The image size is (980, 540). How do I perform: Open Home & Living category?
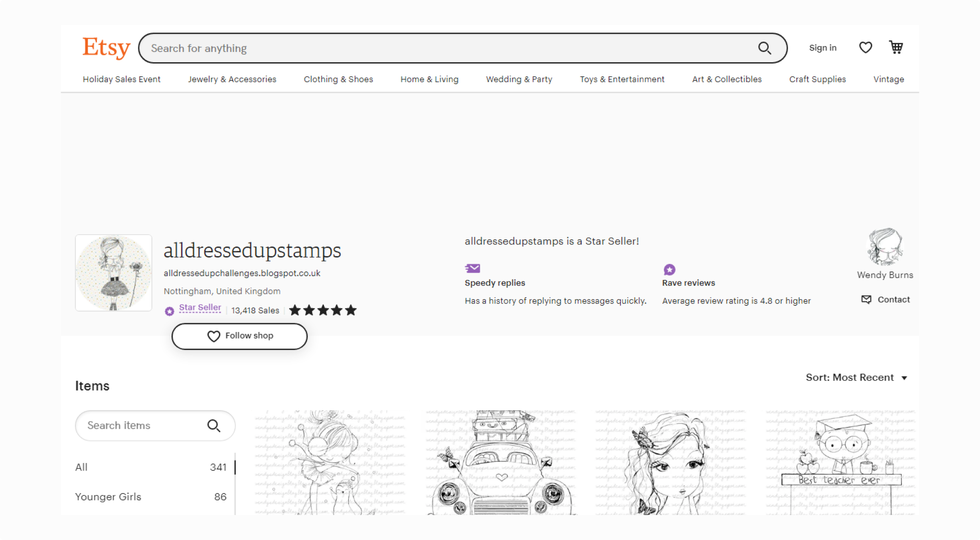pos(429,79)
